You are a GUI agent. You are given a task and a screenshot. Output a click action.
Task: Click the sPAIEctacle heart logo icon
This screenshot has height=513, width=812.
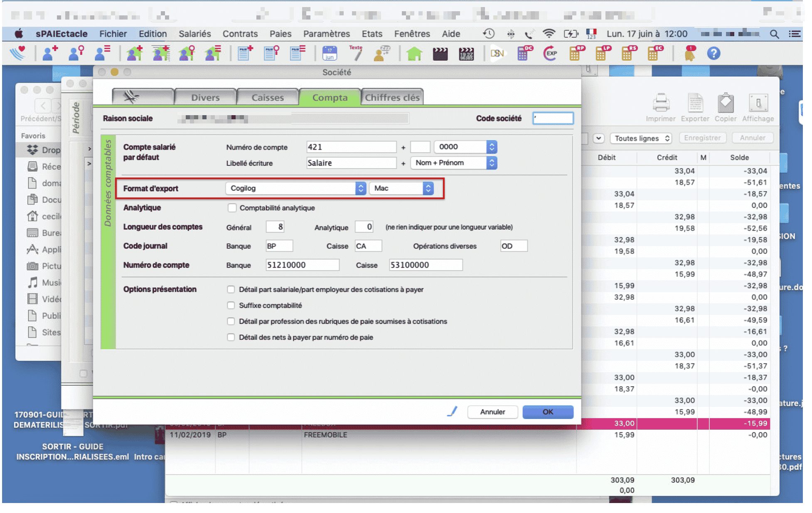tap(18, 53)
